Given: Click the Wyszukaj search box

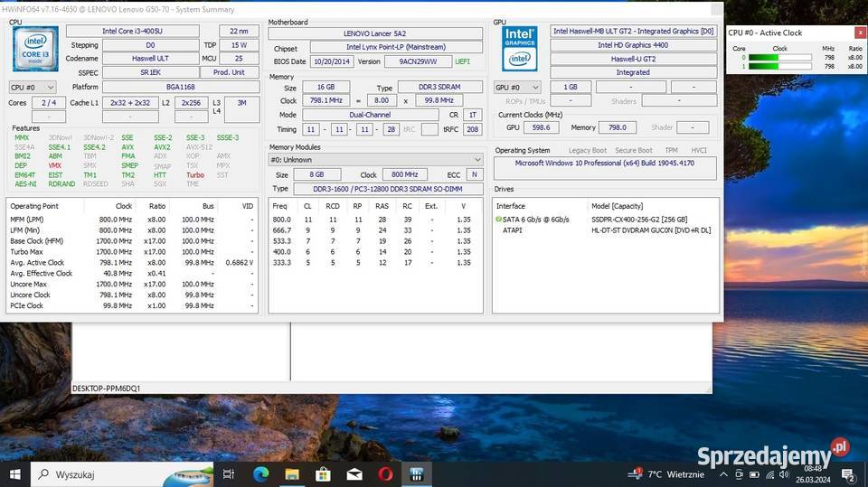Looking at the screenshot, I should pos(122,474).
